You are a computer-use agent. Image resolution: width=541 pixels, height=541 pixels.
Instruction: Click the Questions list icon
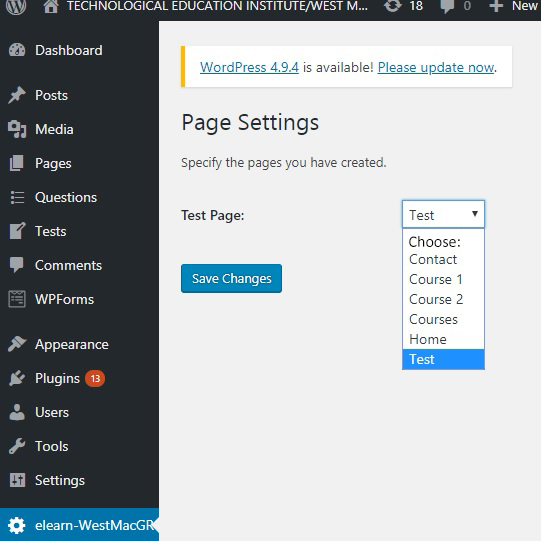coord(17,197)
